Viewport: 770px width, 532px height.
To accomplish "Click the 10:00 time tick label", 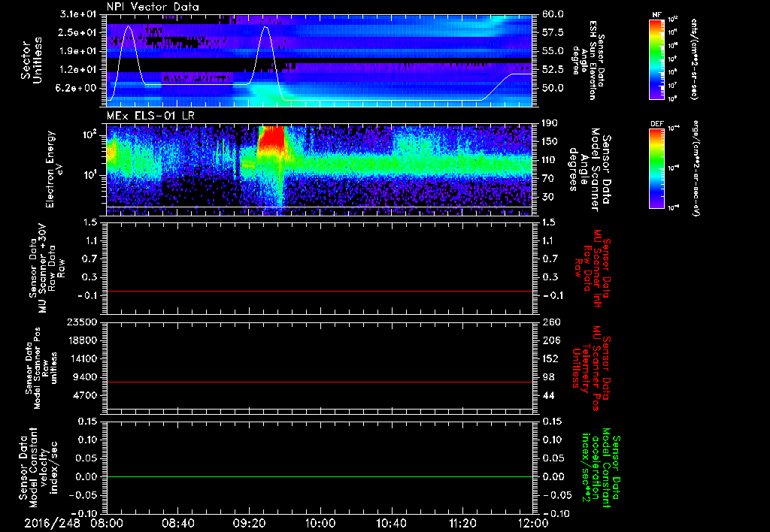I will tap(320, 523).
